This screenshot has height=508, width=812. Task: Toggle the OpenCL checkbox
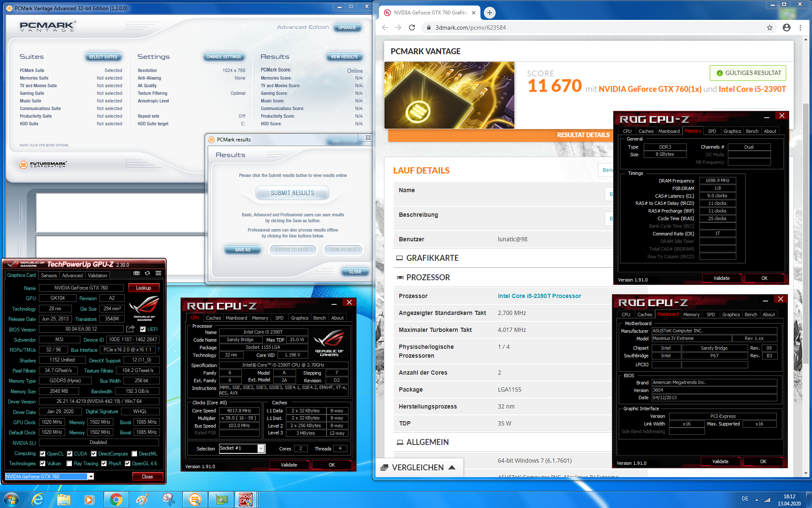42,453
